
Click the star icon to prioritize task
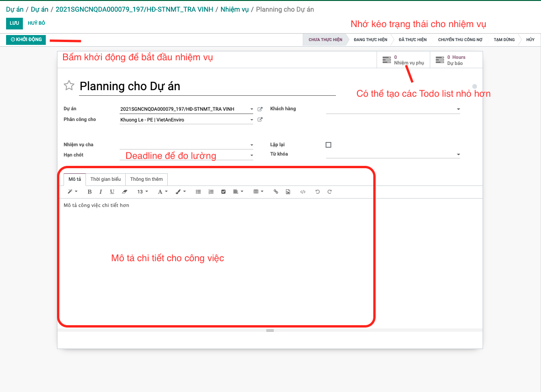tap(69, 85)
